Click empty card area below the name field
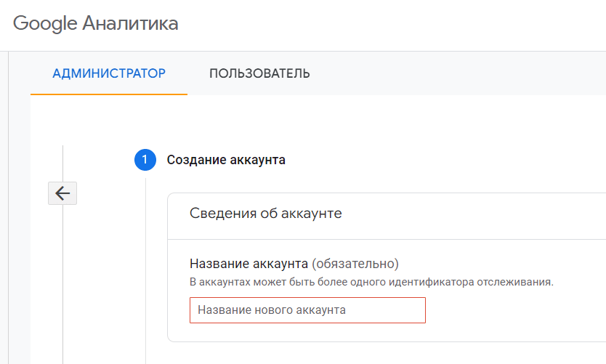The height and width of the screenshot is (364, 606). 387,332
